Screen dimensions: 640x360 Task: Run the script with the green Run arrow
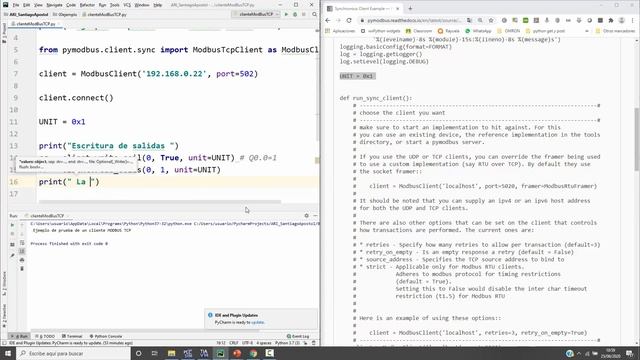(286, 14)
